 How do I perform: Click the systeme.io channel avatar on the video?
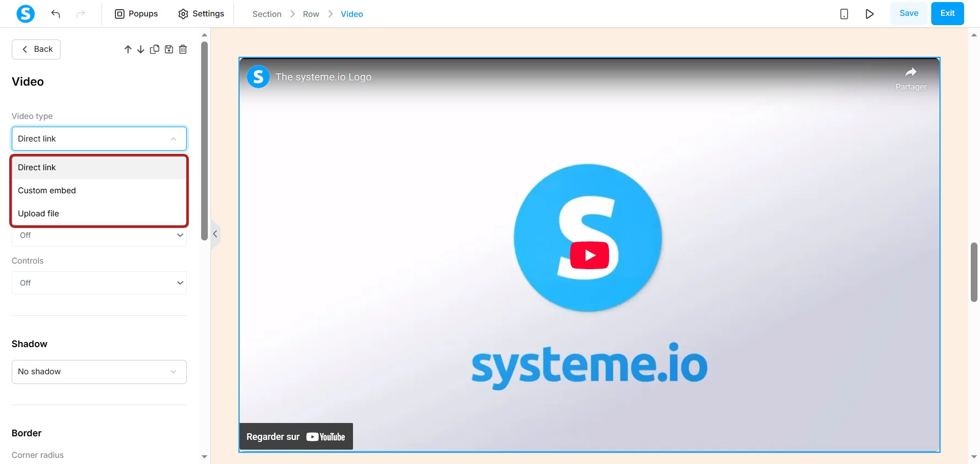coord(258,77)
